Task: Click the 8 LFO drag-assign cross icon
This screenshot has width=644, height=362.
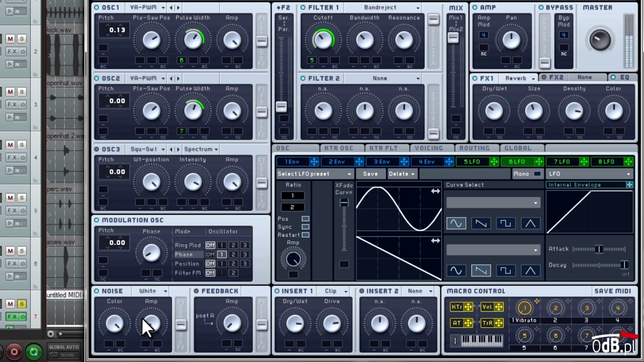Action: (x=628, y=162)
